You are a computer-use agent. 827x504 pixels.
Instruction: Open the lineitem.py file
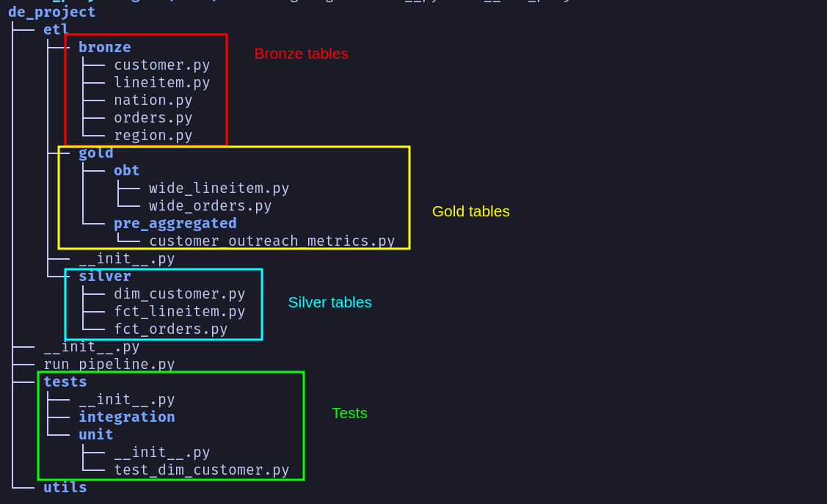pos(161,82)
